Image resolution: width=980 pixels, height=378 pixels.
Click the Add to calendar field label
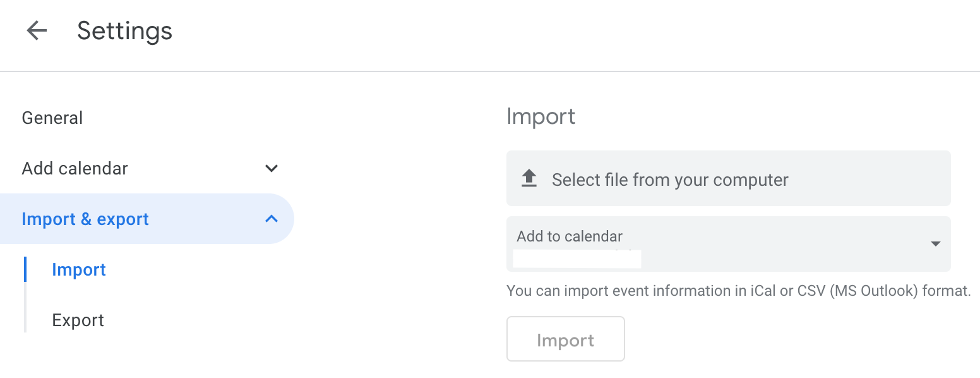pyautogui.click(x=570, y=236)
